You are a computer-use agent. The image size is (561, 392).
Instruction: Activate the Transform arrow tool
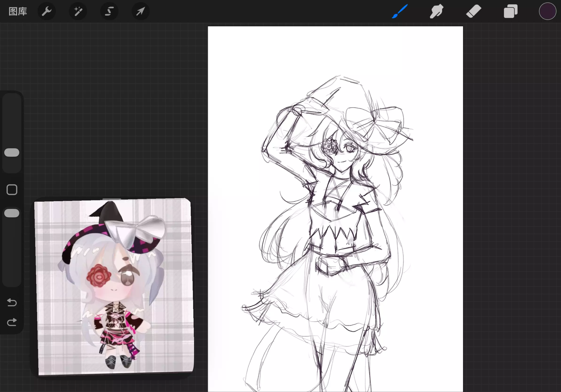pos(140,11)
